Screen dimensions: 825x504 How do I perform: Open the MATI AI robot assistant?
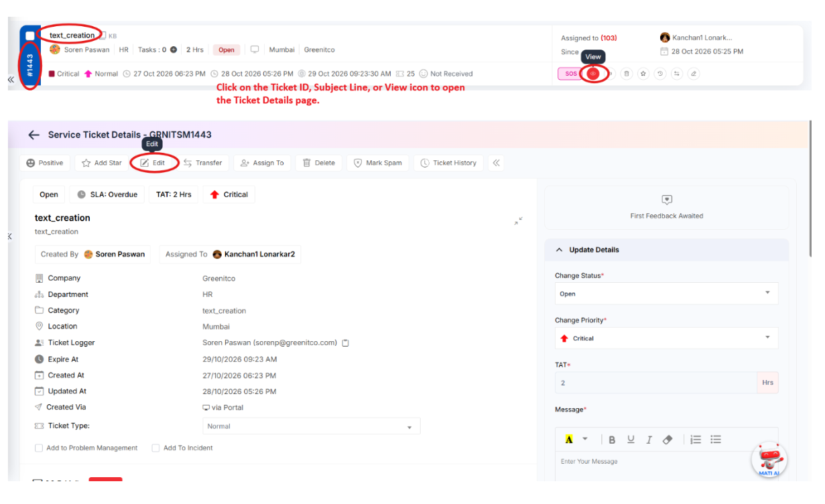tap(769, 460)
